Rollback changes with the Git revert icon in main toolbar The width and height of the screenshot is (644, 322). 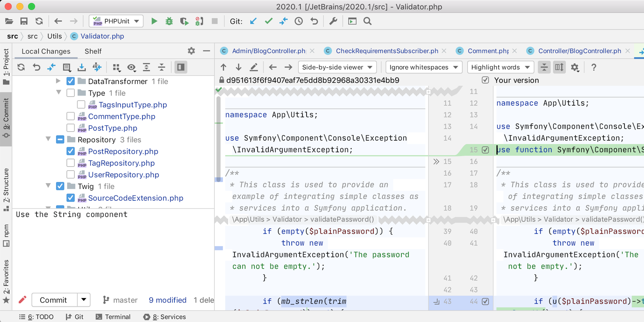point(314,21)
